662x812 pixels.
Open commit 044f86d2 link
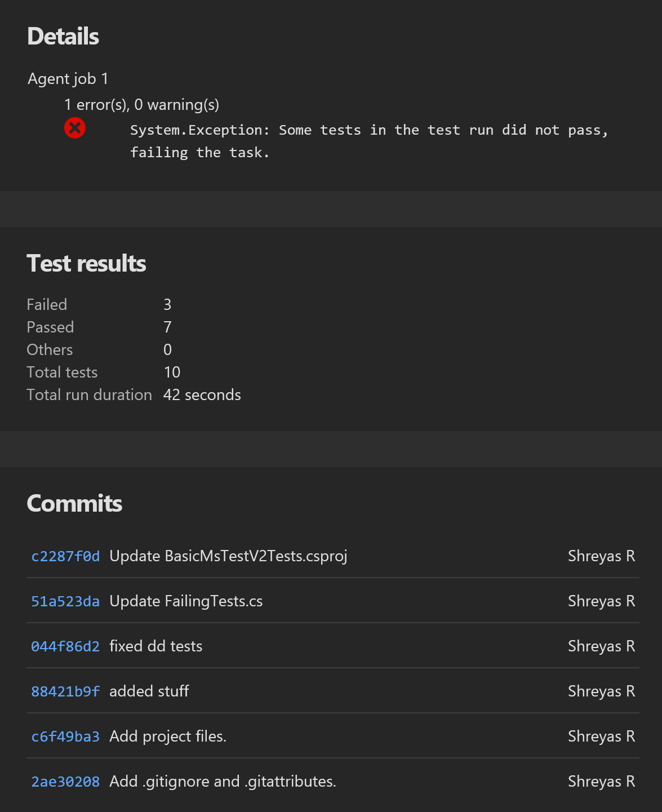(65, 646)
